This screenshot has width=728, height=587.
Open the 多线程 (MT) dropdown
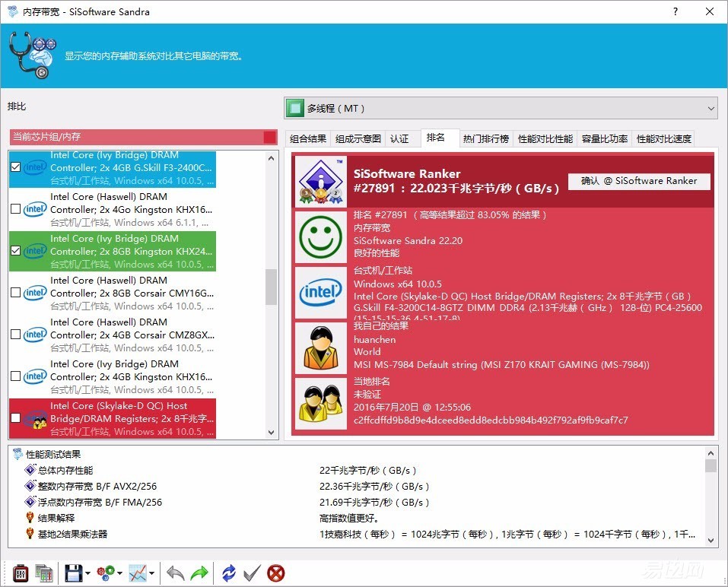click(501, 108)
